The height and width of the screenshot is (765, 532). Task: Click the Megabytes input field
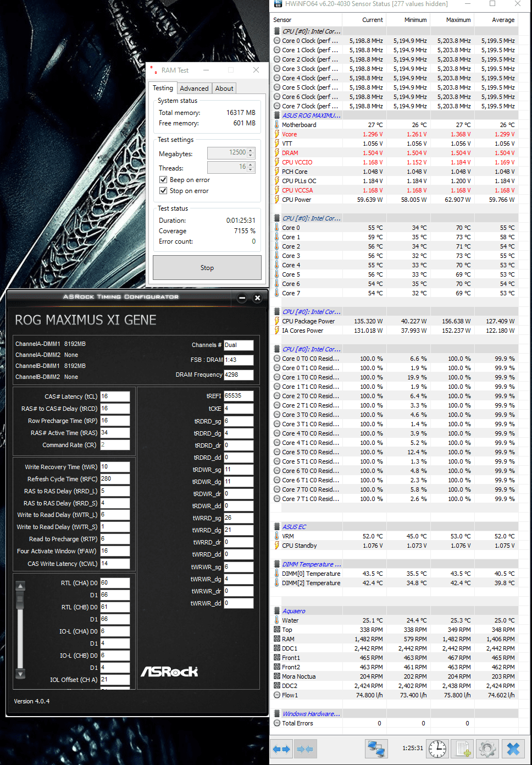pos(228,153)
